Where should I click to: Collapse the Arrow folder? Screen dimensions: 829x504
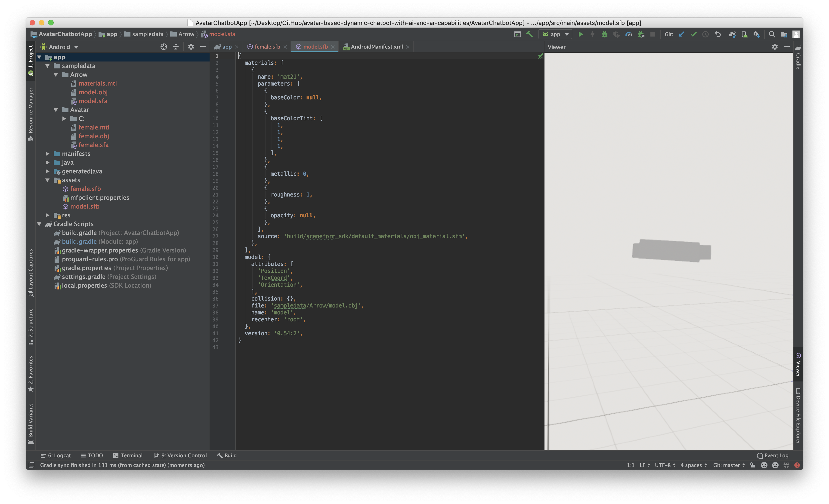click(56, 75)
